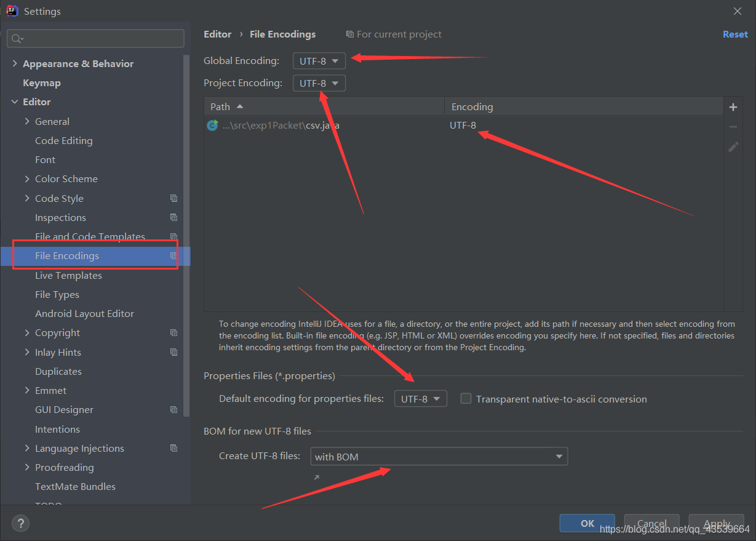Click the IntelliJ IDEA logo in title bar
This screenshot has height=541, width=756.
coord(12,11)
